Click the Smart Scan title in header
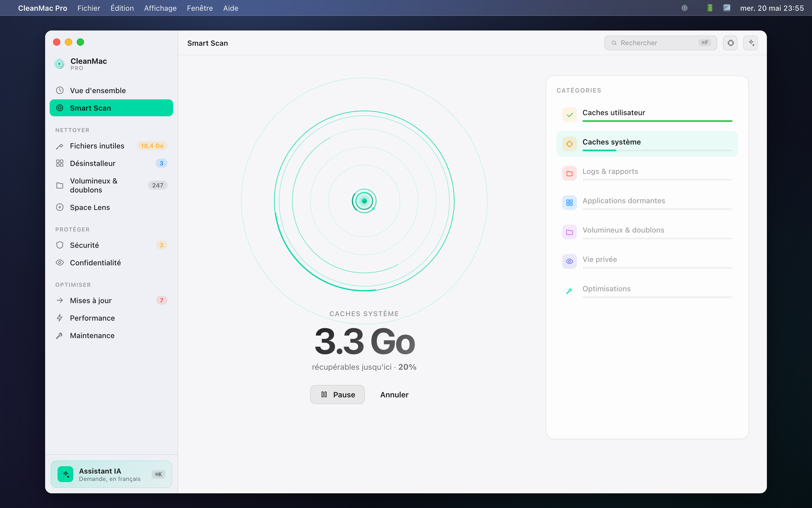812x508 pixels. click(x=207, y=43)
